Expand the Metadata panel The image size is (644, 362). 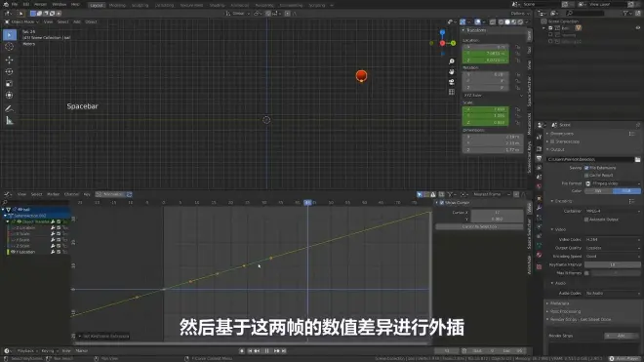tap(559, 303)
